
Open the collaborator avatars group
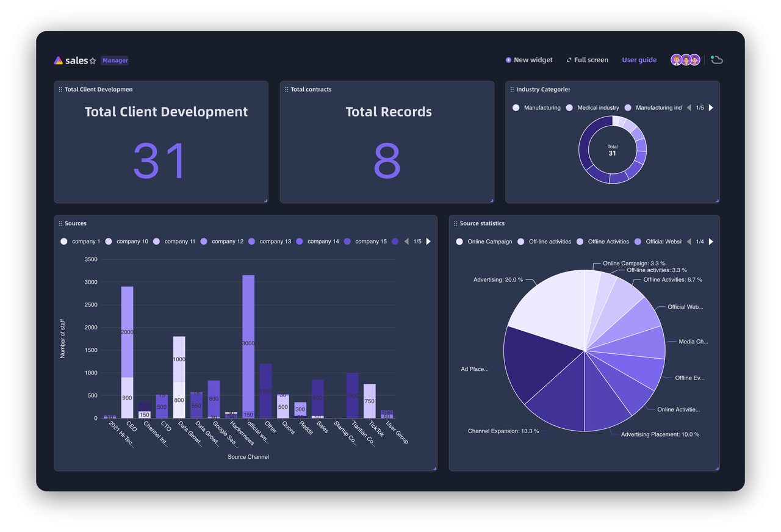coord(685,60)
